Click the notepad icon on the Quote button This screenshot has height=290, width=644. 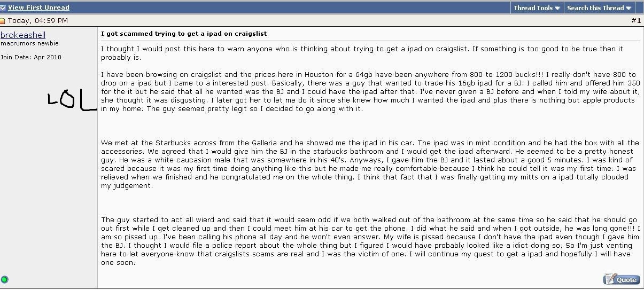click(610, 279)
